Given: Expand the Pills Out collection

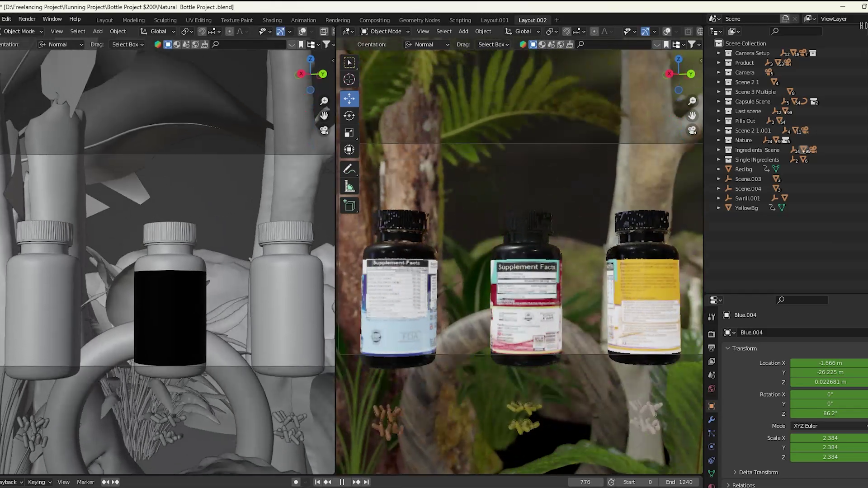Looking at the screenshot, I should [x=719, y=121].
